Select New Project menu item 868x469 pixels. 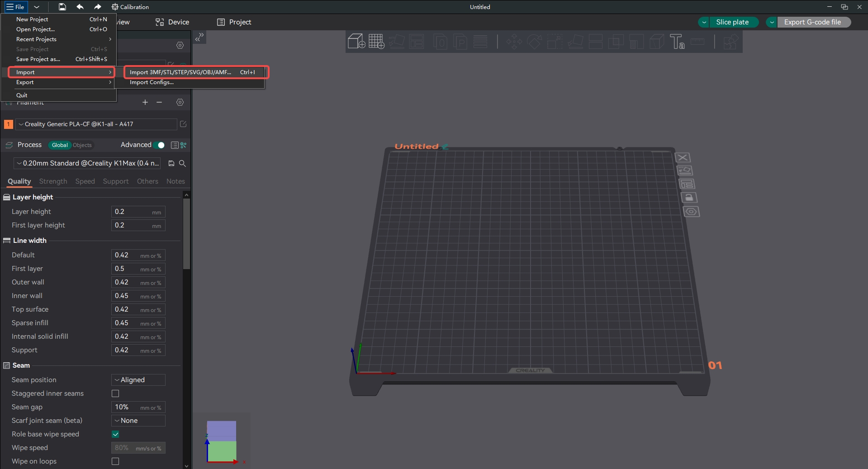coord(59,19)
